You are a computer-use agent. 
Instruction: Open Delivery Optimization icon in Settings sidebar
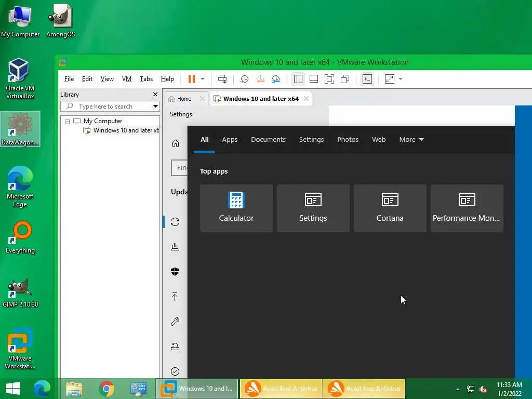point(175,247)
